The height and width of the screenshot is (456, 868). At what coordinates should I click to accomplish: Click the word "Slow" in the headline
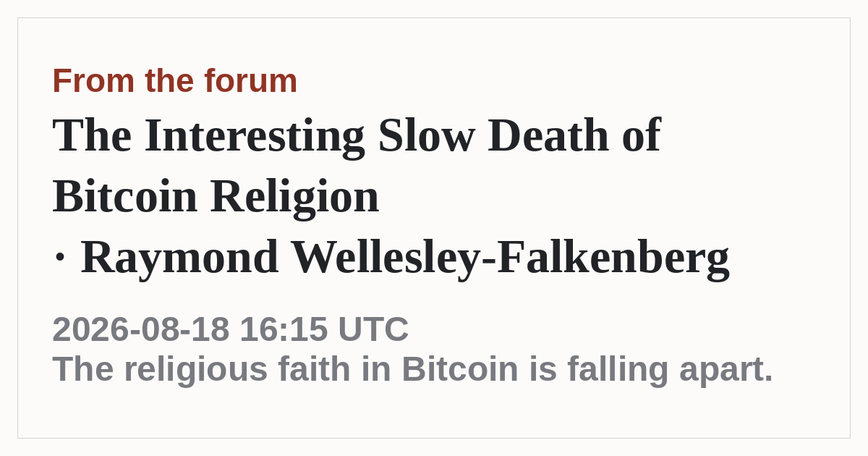(x=426, y=135)
